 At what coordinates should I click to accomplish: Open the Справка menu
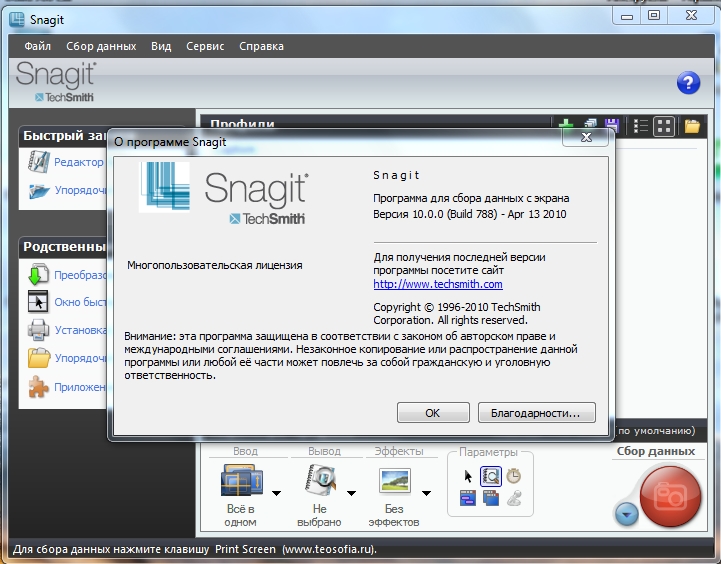[261, 46]
